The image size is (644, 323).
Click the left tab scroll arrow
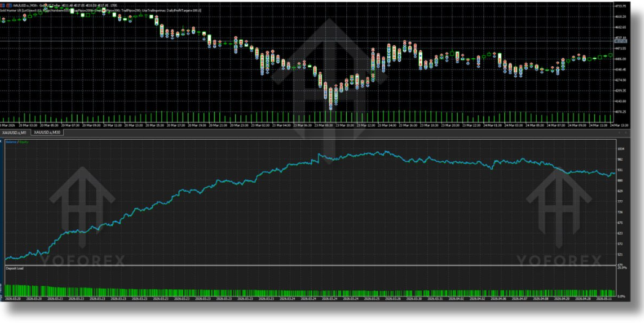pos(619,132)
